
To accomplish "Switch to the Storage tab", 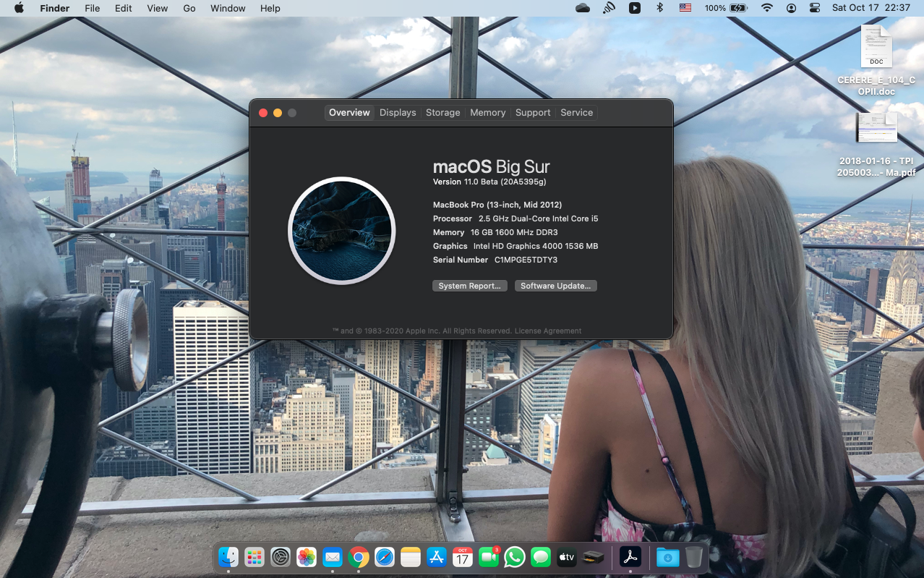I will coord(442,113).
